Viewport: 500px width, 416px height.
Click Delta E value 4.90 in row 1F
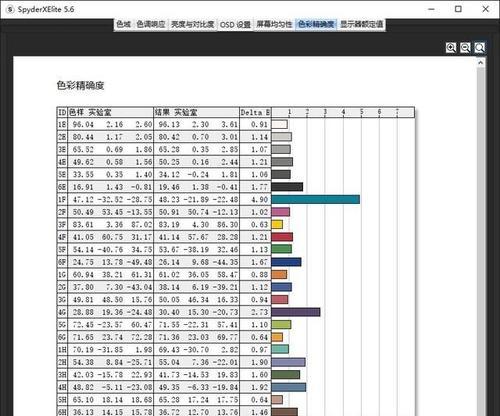(259, 199)
